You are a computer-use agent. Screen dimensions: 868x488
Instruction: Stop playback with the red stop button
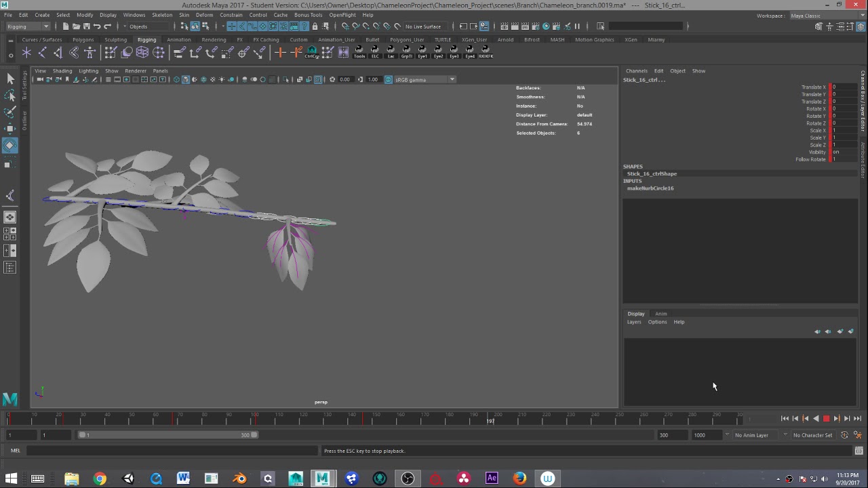[826, 419]
